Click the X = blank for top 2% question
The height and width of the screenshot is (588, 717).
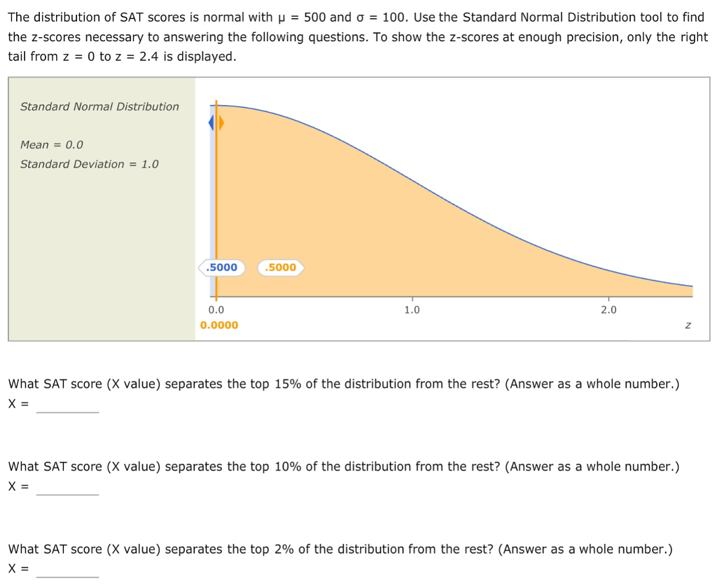[67, 572]
